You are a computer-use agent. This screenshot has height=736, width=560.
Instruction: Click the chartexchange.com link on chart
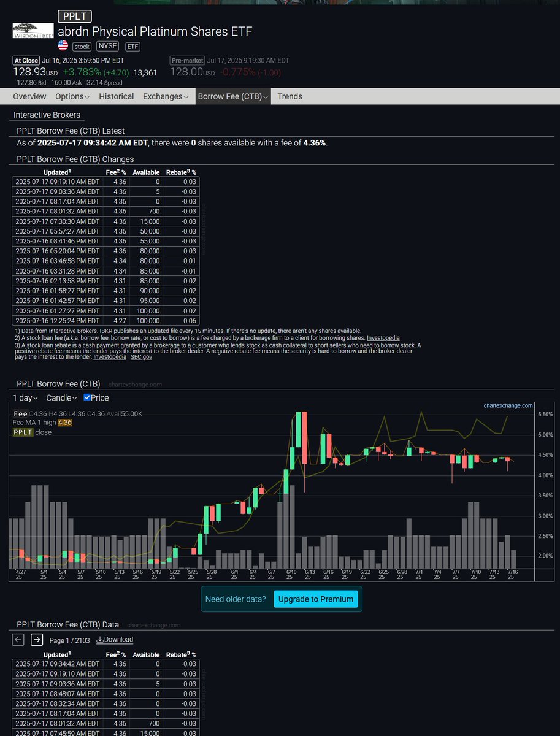pyautogui.click(x=508, y=406)
